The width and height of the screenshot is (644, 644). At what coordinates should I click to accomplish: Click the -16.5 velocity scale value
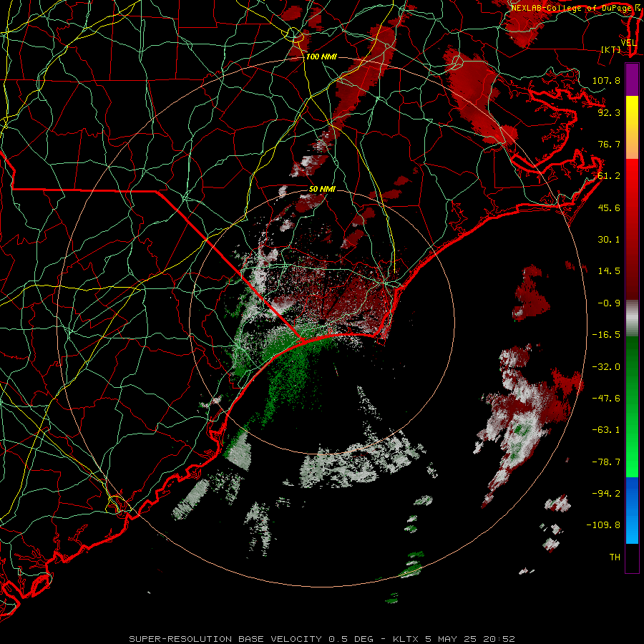coord(606,335)
